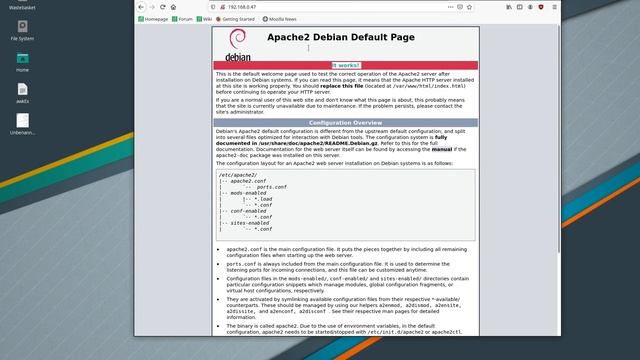Open the Wiki bookmark
This screenshot has width=640, height=360.
[x=204, y=19]
